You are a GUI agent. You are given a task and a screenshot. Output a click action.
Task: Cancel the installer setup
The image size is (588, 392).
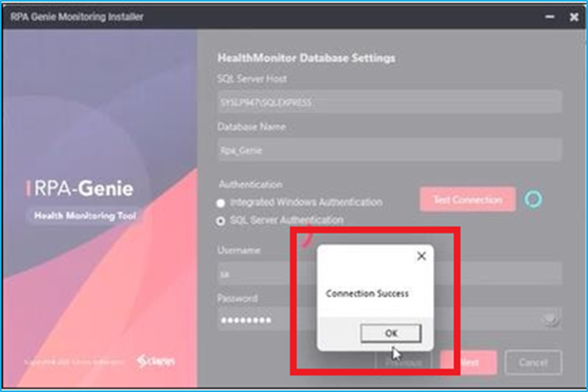coord(533,362)
